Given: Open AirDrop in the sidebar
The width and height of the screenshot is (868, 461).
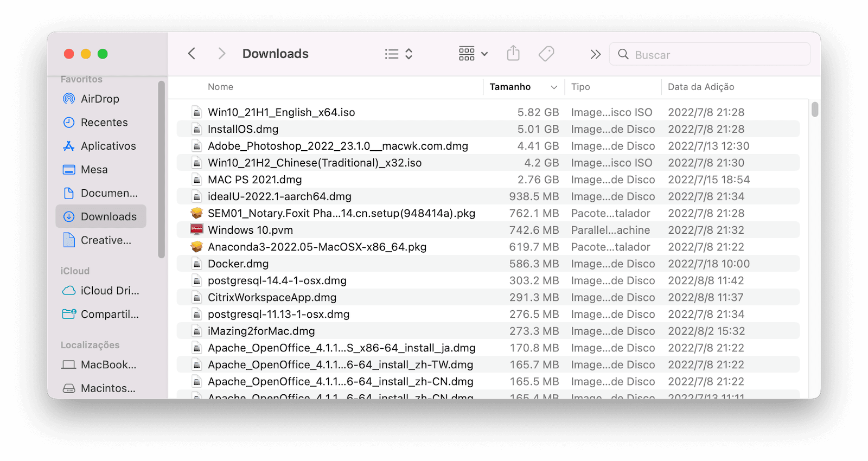Looking at the screenshot, I should tap(101, 99).
